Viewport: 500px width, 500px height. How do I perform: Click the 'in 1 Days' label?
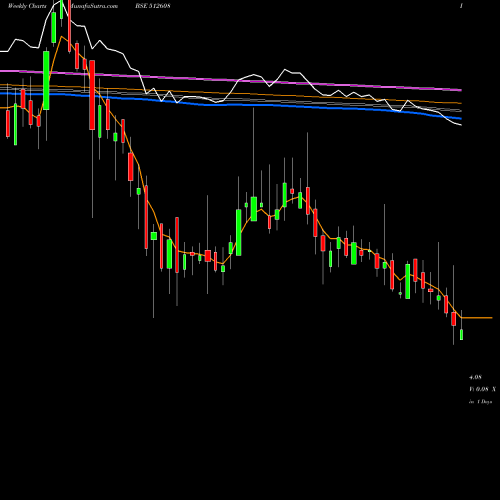pos(480,402)
